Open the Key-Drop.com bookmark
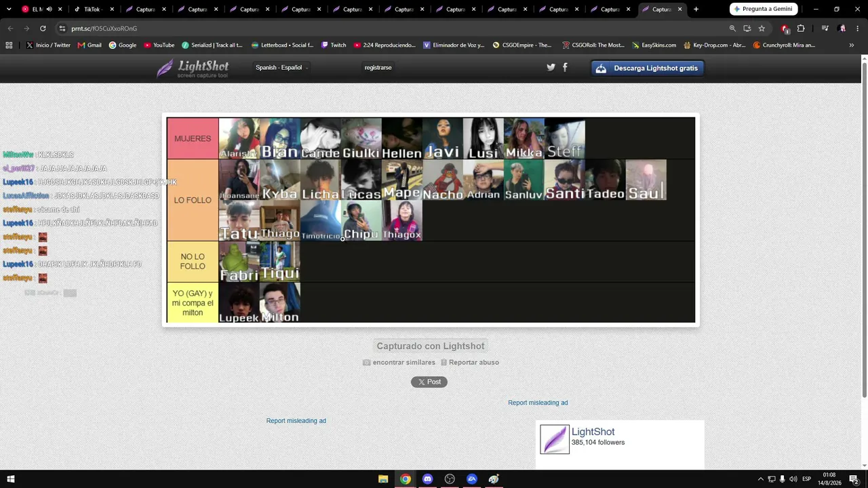The height and width of the screenshot is (488, 868). point(715,45)
